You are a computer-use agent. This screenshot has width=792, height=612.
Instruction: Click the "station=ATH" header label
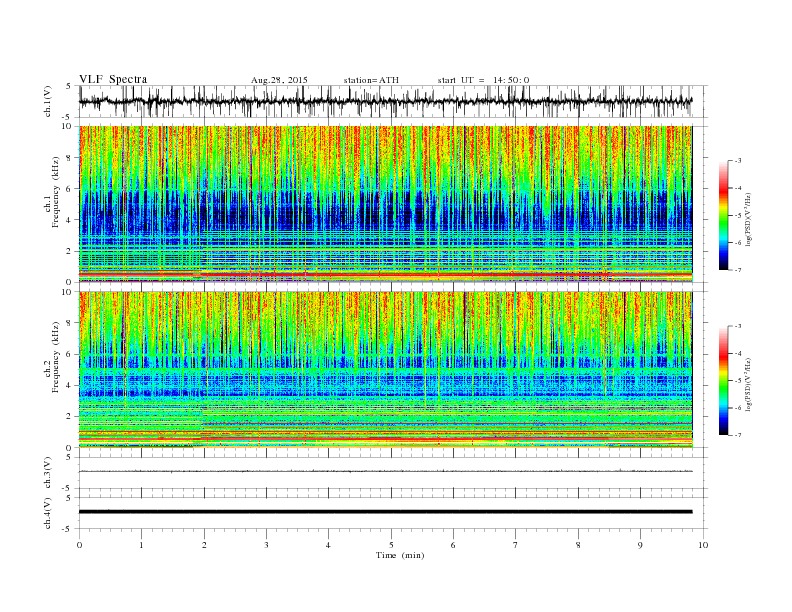pos(371,80)
